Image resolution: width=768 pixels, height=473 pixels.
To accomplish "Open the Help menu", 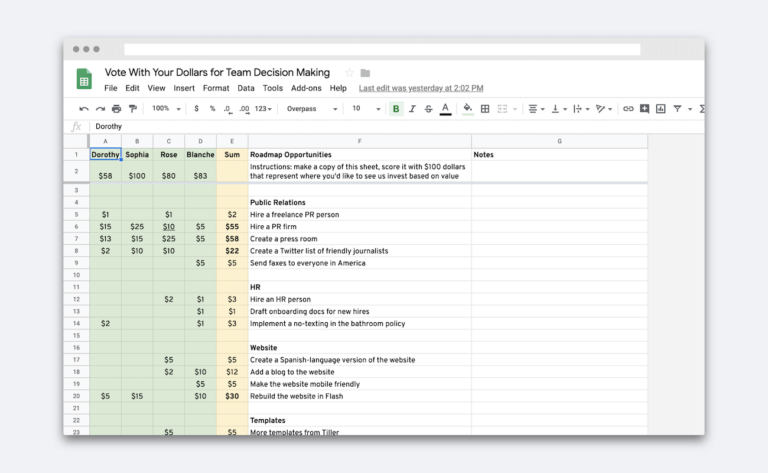I will tap(338, 88).
